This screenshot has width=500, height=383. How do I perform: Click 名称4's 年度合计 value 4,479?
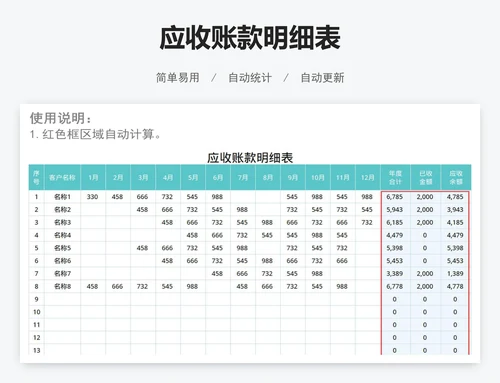click(395, 235)
